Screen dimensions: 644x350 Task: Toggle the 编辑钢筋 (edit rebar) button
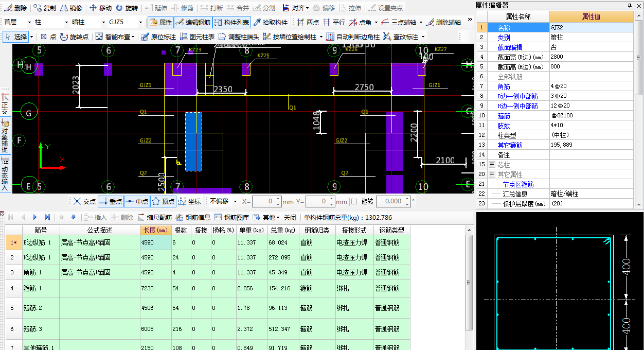192,22
